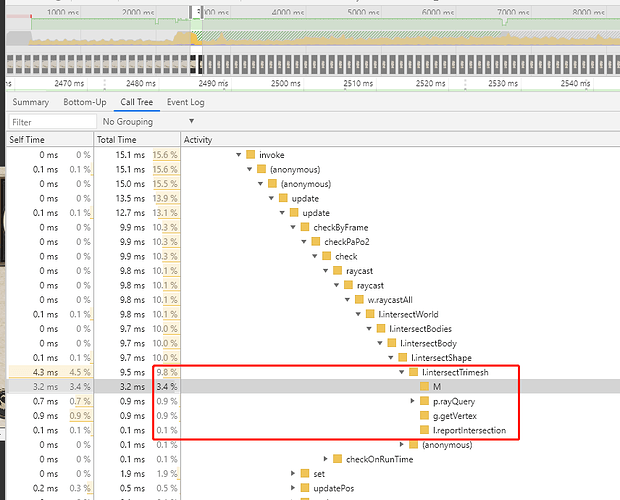Open the Event Log tab
Screen dimensions: 620x500
[185, 102]
